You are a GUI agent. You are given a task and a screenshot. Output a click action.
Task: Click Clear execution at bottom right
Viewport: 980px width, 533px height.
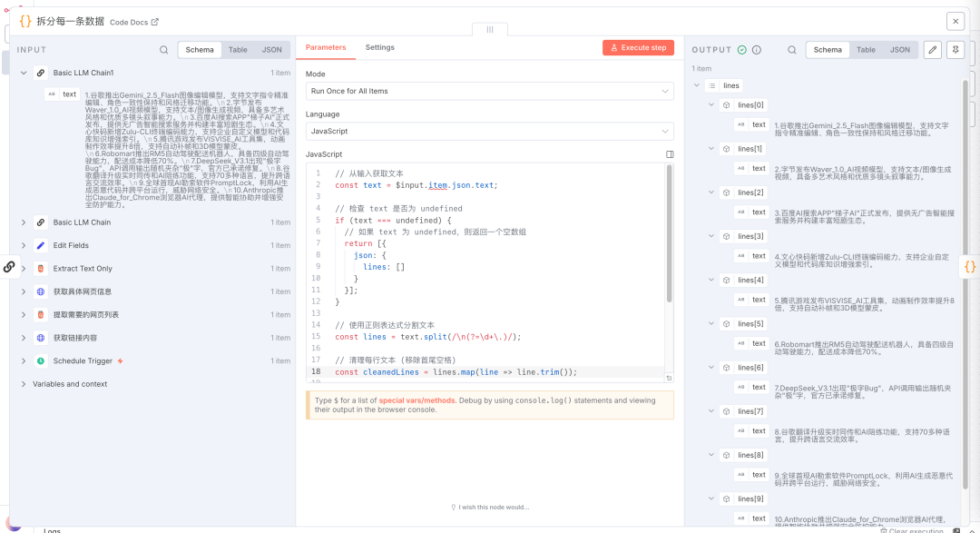coord(912,530)
